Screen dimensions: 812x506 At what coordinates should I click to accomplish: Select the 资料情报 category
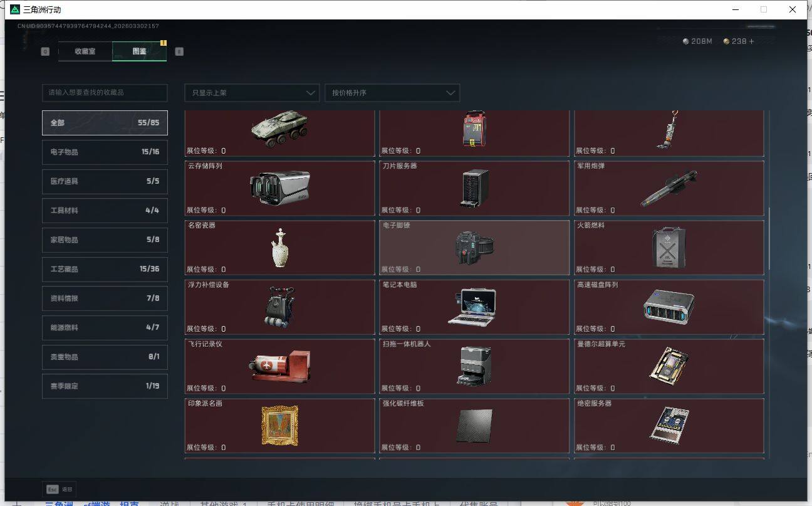point(105,298)
